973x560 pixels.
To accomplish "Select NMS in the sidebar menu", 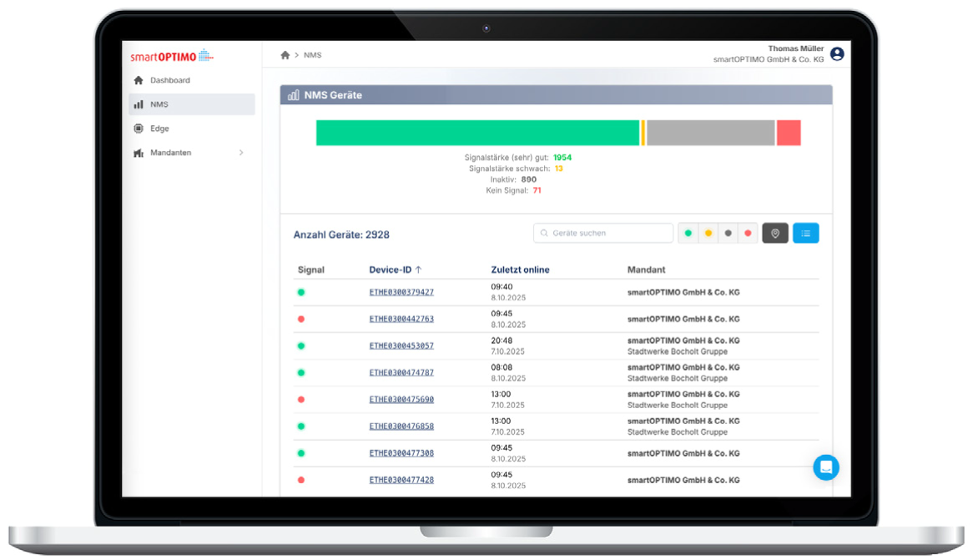I will pos(159,104).
